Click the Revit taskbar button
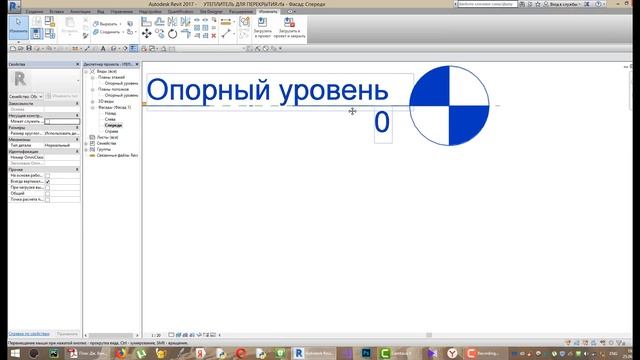Image resolution: width=640 pixels, height=360 pixels. click(x=313, y=353)
